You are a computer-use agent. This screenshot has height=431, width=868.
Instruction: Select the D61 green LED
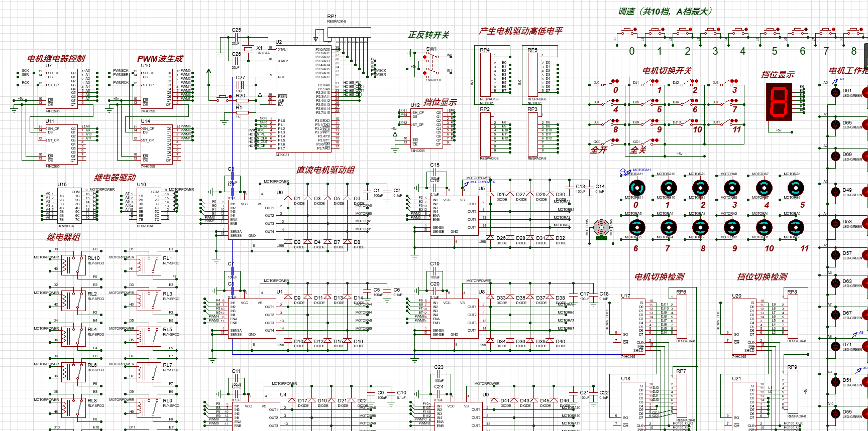click(x=835, y=92)
